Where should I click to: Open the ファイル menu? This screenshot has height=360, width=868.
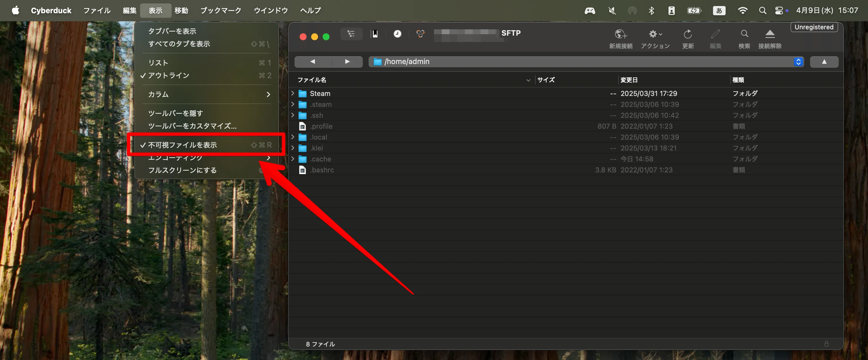pyautogui.click(x=97, y=10)
